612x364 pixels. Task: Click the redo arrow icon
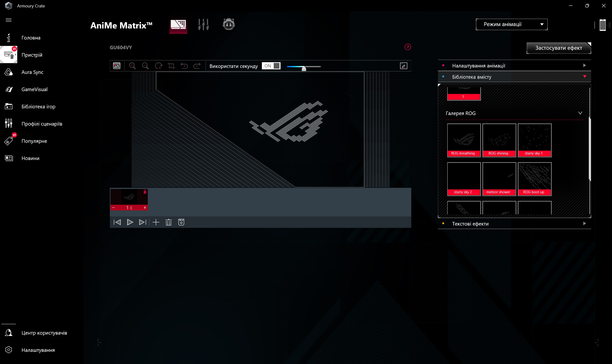tap(197, 66)
